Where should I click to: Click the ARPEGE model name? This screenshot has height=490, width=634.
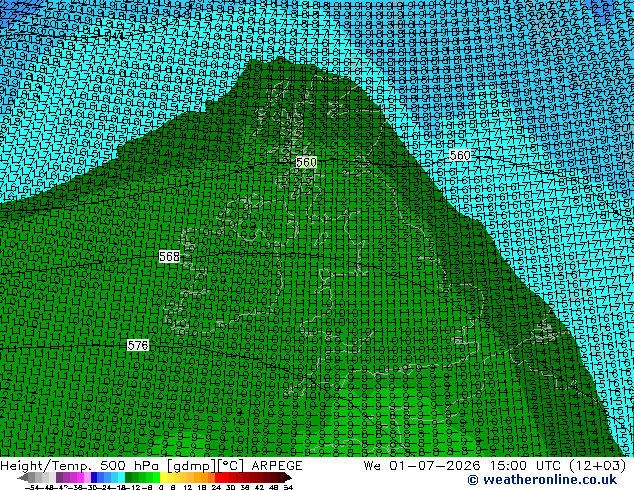click(277, 466)
